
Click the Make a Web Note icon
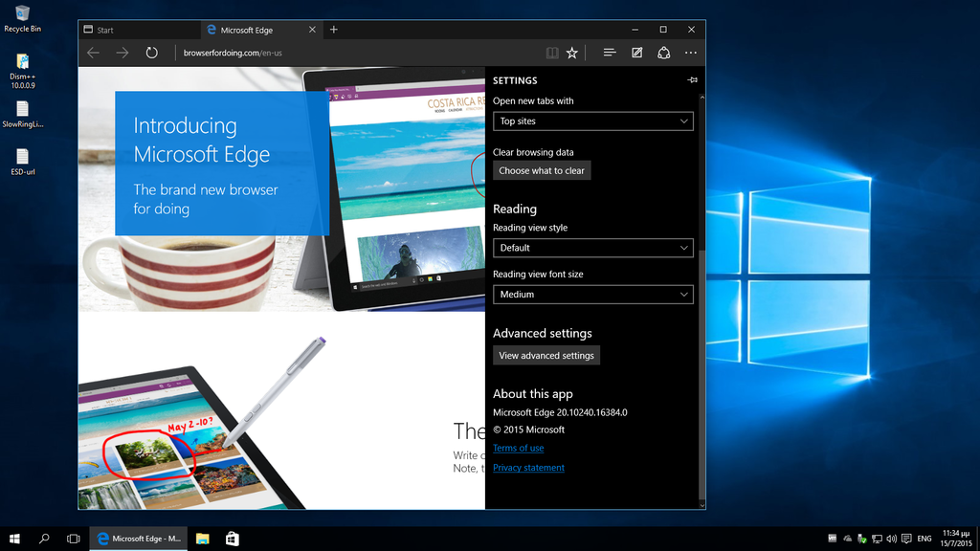coord(636,53)
